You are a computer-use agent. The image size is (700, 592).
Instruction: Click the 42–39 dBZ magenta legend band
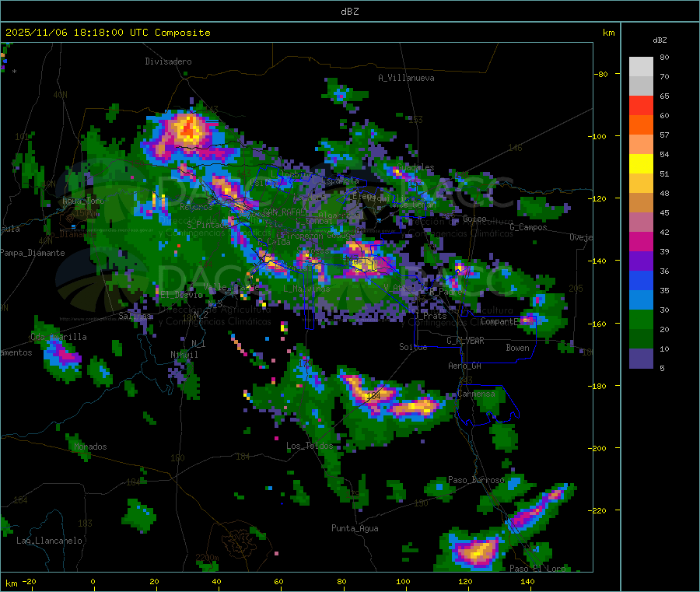click(641, 241)
